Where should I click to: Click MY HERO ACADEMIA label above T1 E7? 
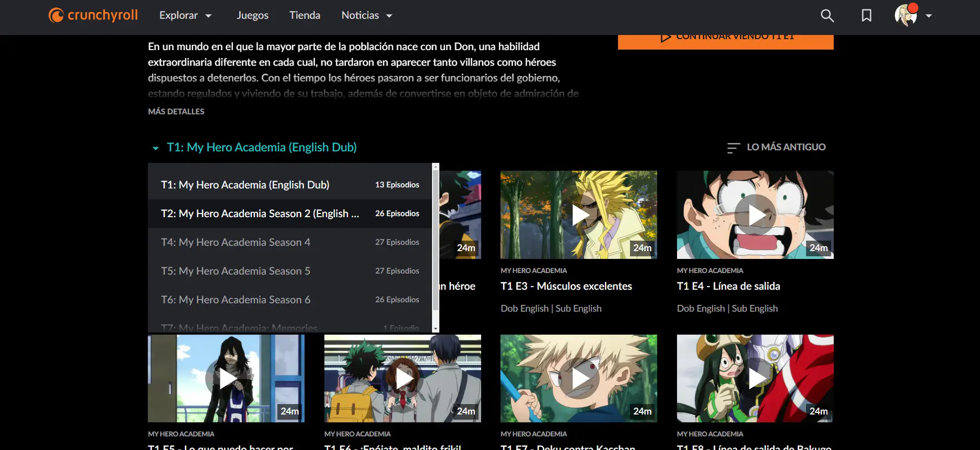click(533, 434)
